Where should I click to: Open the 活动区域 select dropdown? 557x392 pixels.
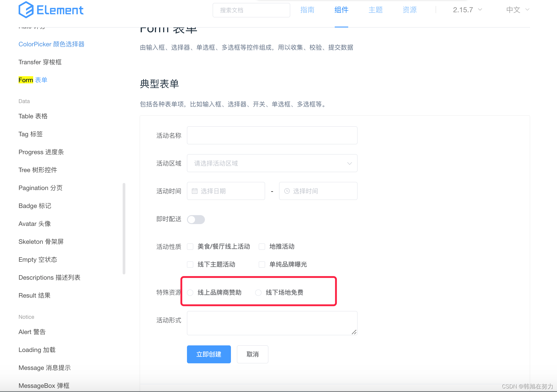(272, 163)
